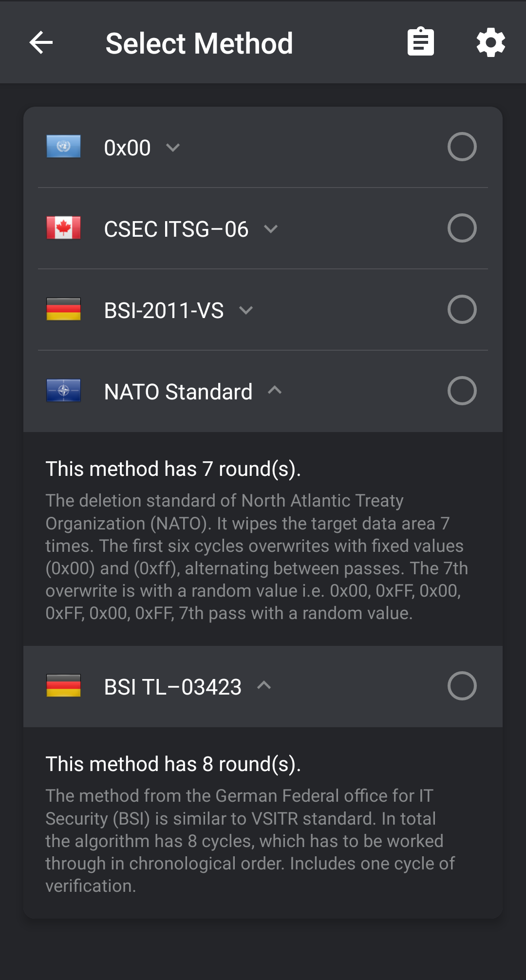Select the BSI TL-03423 radio button
The width and height of the screenshot is (526, 980).
click(462, 686)
